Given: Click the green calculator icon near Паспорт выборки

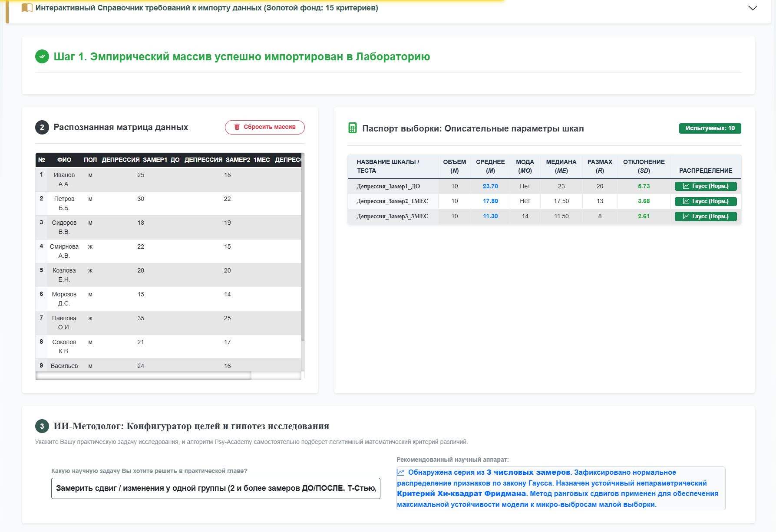Looking at the screenshot, I should click(353, 128).
